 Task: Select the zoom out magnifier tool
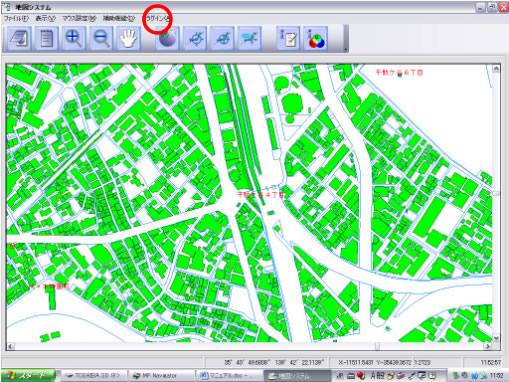101,38
